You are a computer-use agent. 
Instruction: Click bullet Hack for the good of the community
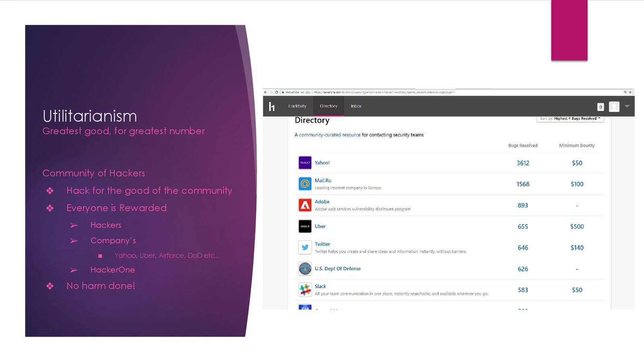(149, 191)
